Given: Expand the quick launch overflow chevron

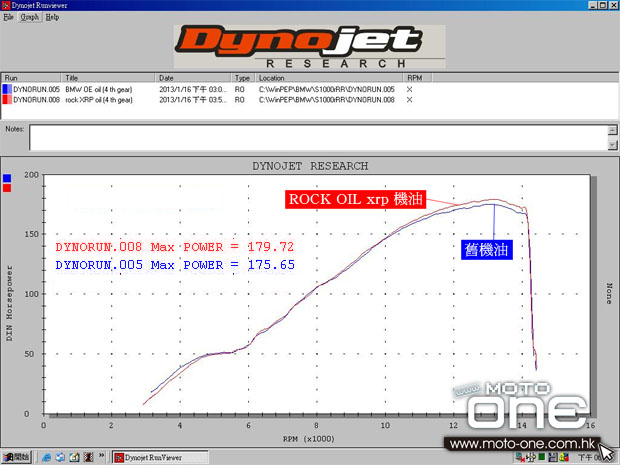Looking at the screenshot, I should point(101,456).
